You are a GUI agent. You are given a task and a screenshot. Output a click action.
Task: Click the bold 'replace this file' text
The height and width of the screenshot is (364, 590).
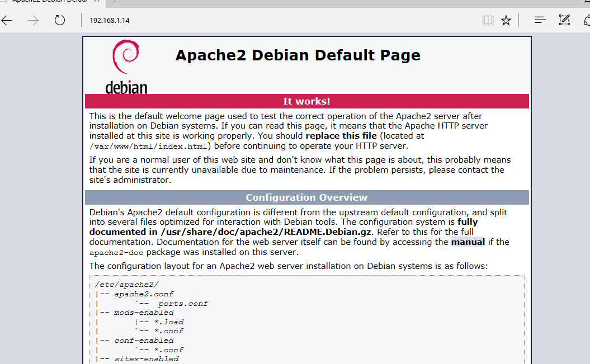click(341, 136)
